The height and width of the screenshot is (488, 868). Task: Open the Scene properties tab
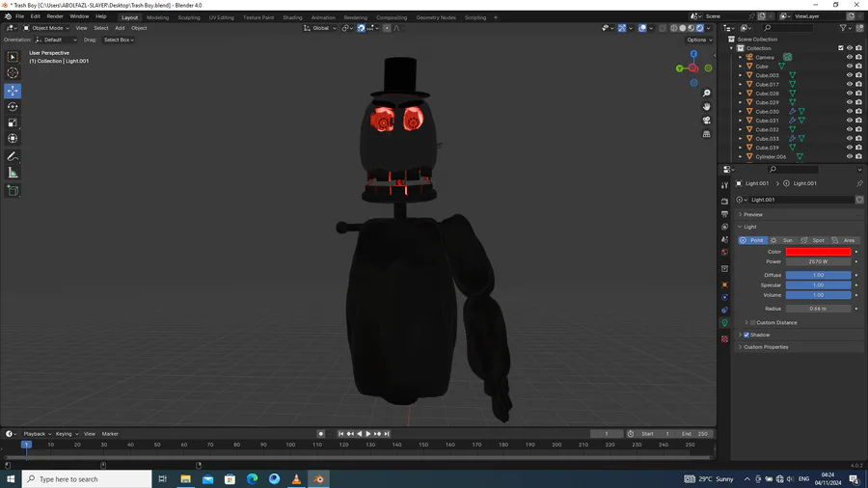coord(724,239)
